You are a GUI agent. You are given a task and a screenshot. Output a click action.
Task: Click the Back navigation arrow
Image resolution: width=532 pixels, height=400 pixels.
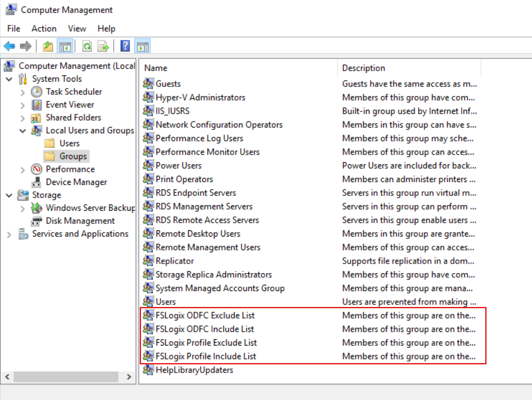pyautogui.click(x=9, y=45)
